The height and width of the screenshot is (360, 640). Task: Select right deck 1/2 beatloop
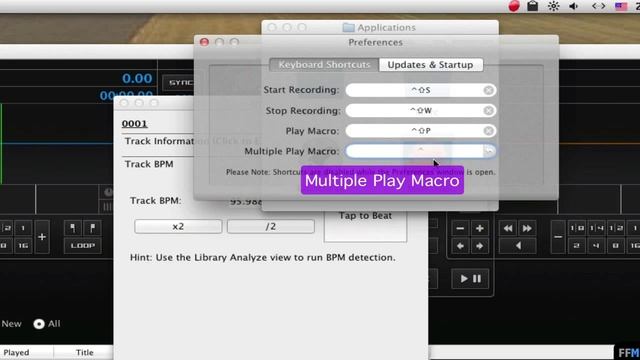click(616, 229)
